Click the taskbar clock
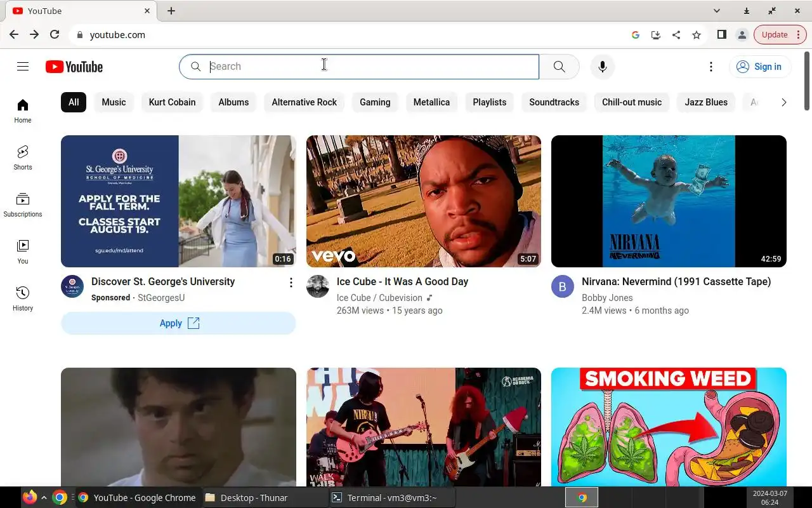This screenshot has height=508, width=812. (x=769, y=498)
